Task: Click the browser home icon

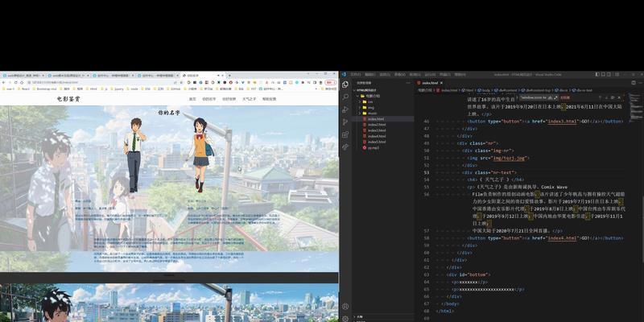Action: (x=22, y=83)
